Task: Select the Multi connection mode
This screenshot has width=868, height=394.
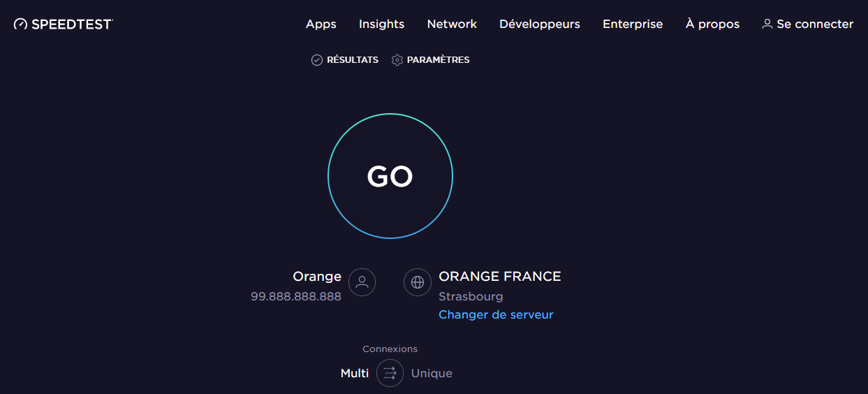Action: pos(355,373)
